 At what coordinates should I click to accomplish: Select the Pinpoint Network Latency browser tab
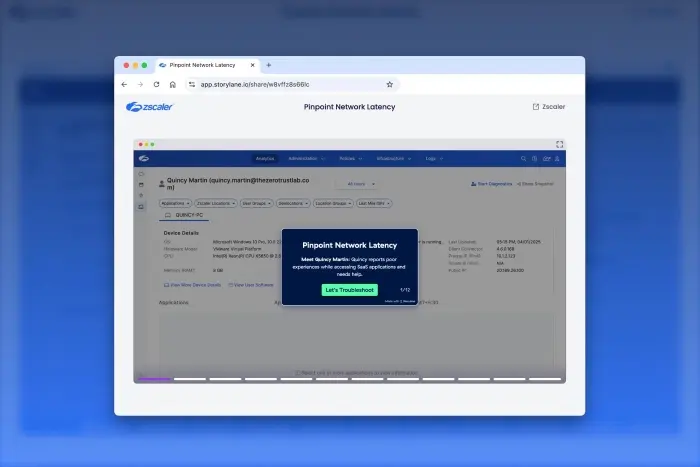(x=208, y=65)
